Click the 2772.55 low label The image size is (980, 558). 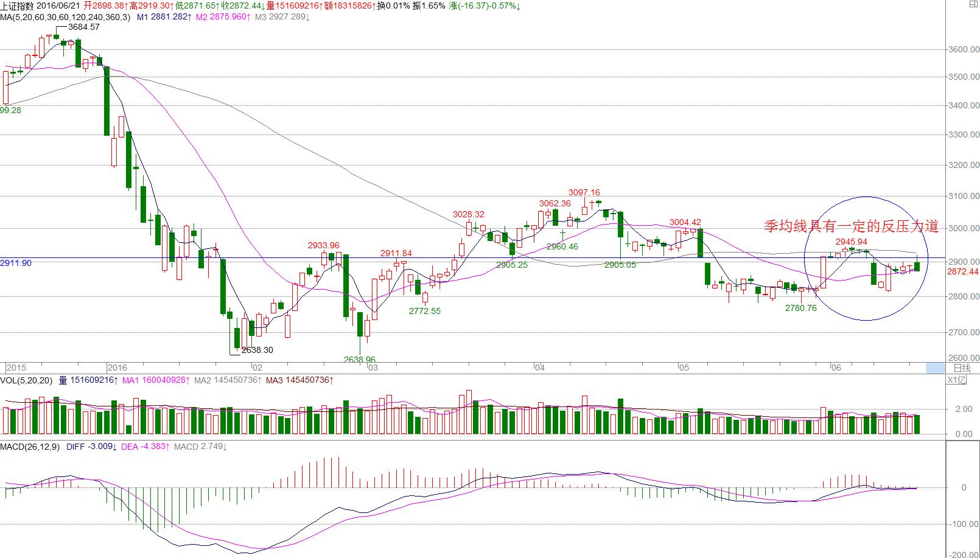[x=425, y=311]
